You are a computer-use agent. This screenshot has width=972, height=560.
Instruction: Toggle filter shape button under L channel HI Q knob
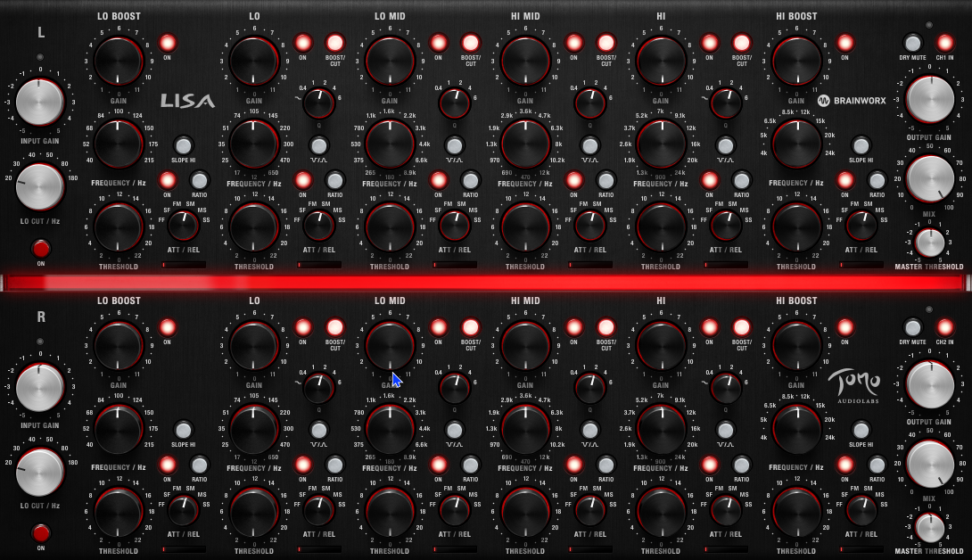click(725, 145)
